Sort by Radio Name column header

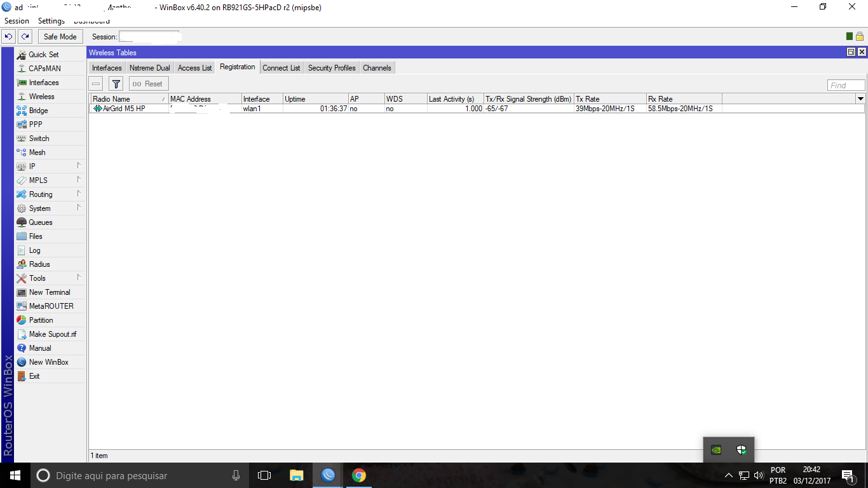click(130, 99)
